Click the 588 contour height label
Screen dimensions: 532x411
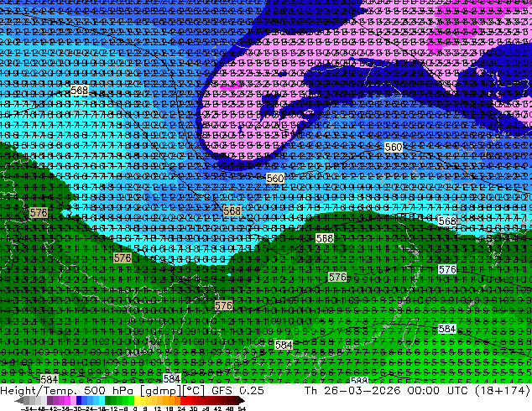(x=359, y=381)
